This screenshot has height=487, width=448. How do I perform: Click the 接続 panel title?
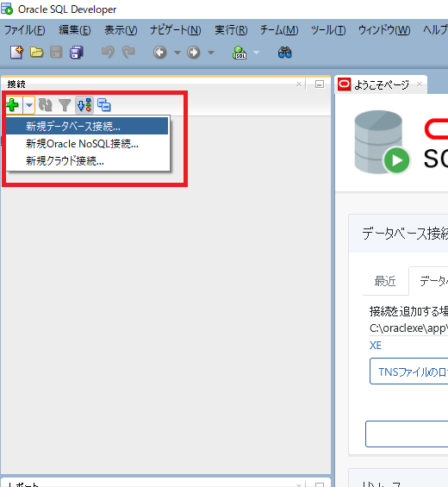[x=16, y=84]
